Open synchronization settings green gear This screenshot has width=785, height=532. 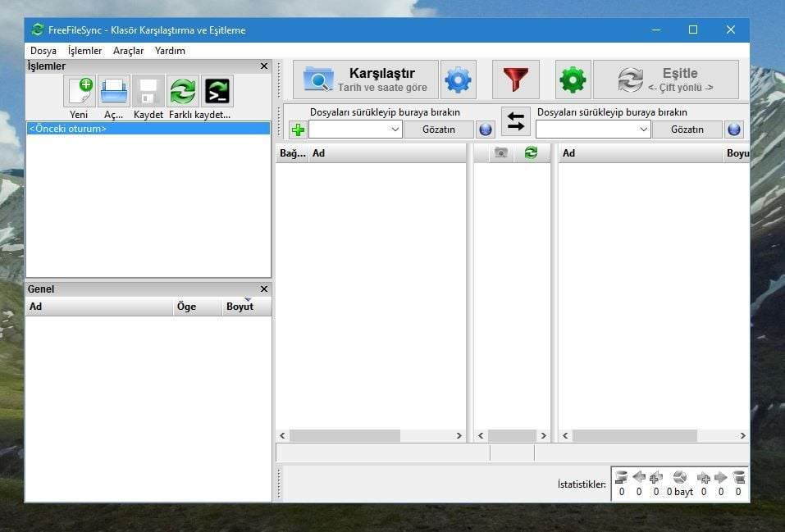pos(573,80)
